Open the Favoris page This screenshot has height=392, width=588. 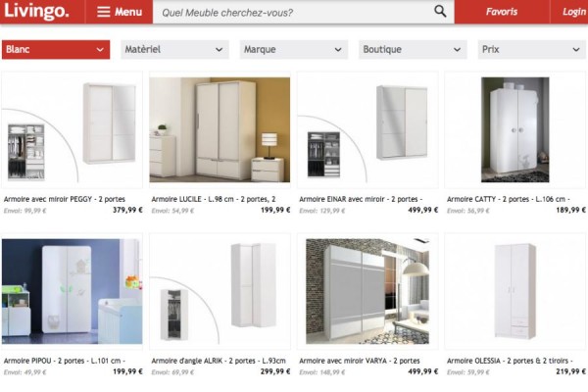(x=502, y=13)
